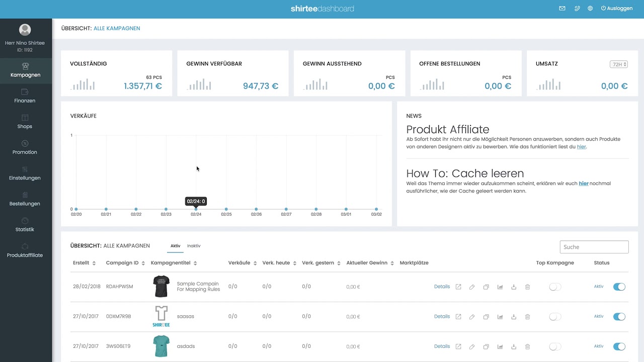644x362 pixels.
Task: Open the mail envelope icon in header
Action: [562, 9]
